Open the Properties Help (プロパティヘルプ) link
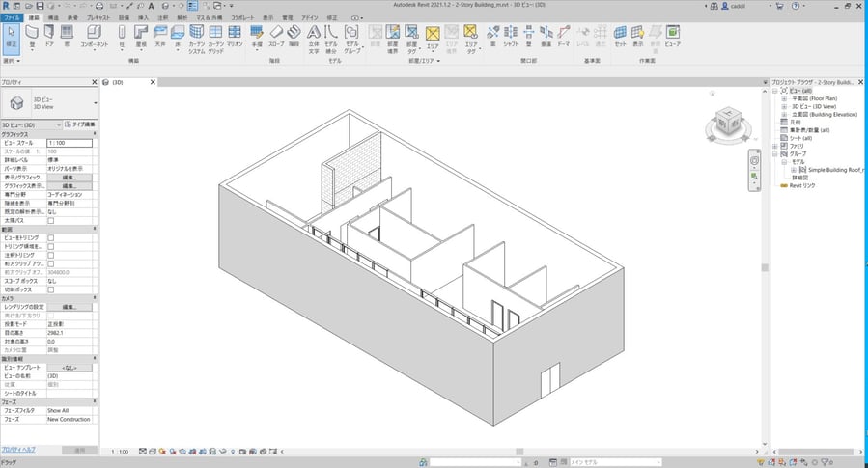Viewport: 868px width, 468px height. [x=17, y=450]
